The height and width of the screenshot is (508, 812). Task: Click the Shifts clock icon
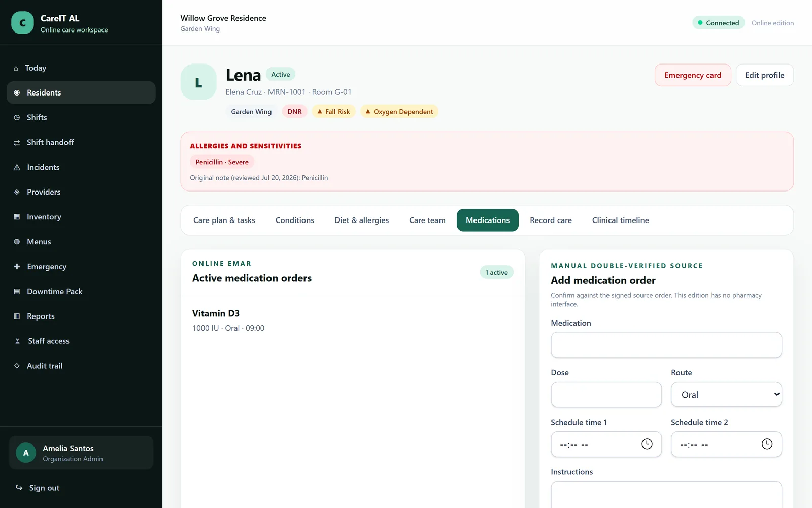point(17,117)
